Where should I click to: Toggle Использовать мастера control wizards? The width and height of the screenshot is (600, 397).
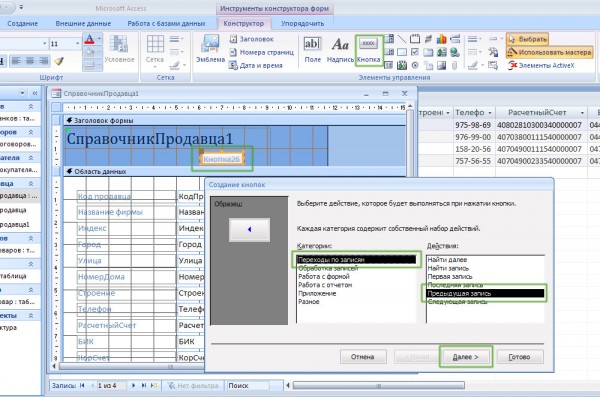point(549,52)
